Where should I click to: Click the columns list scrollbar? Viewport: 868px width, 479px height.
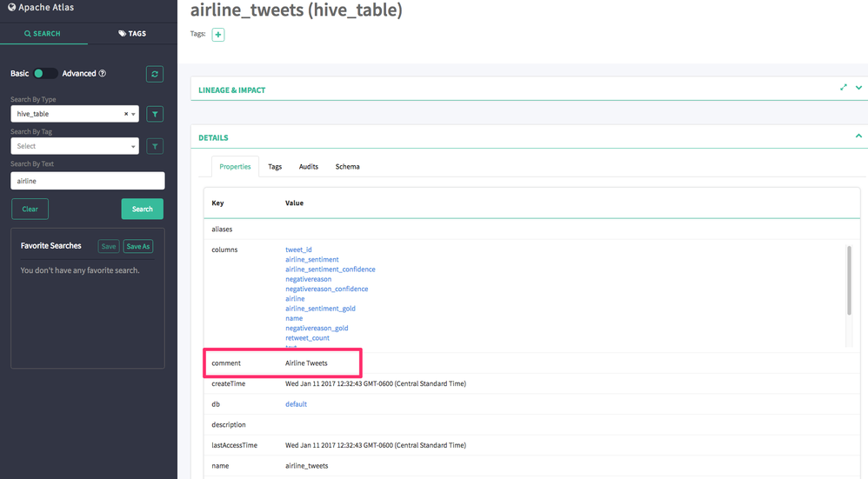pos(849,281)
